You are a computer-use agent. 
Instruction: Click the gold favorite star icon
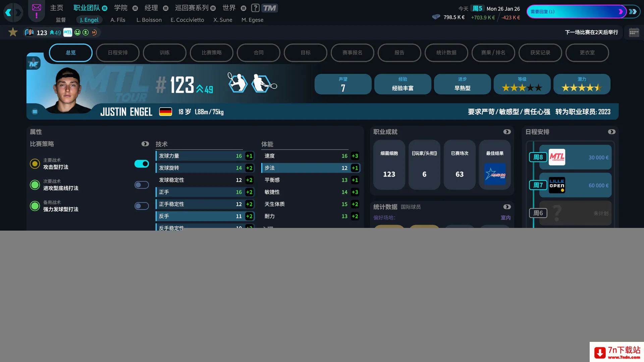(13, 32)
